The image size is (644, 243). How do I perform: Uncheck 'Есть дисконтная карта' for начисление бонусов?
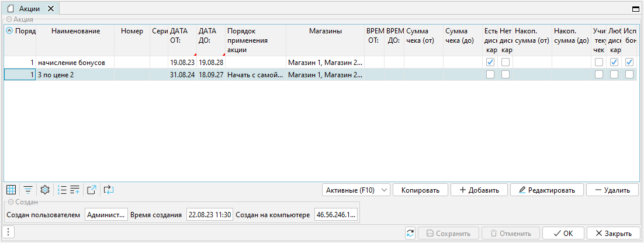click(x=490, y=62)
